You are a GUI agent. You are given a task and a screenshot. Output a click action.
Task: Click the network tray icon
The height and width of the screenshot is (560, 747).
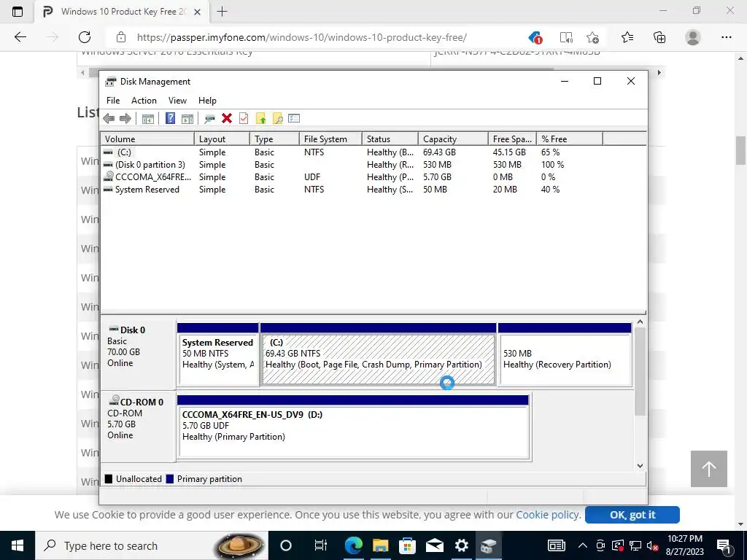[x=635, y=545]
